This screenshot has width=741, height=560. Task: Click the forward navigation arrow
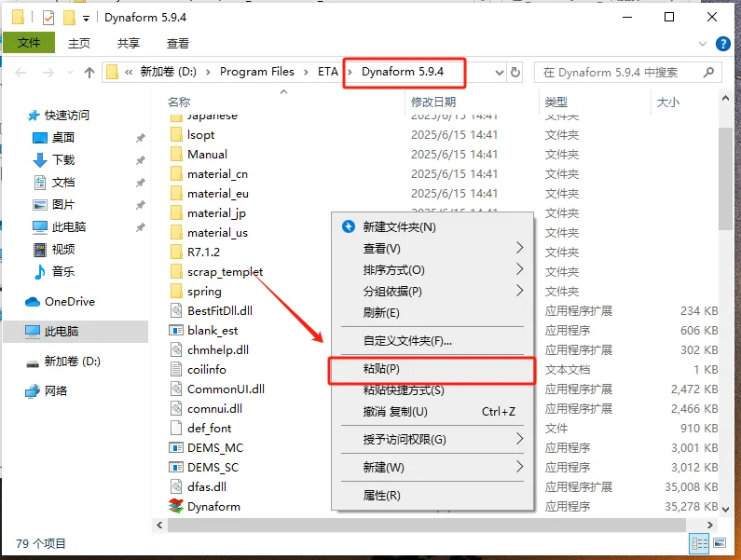(48, 73)
